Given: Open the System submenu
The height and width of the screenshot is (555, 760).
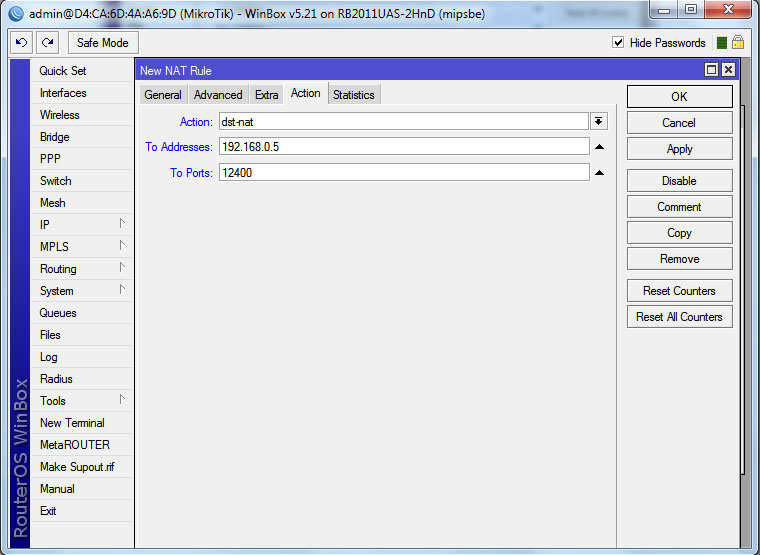Looking at the screenshot, I should tap(82, 291).
